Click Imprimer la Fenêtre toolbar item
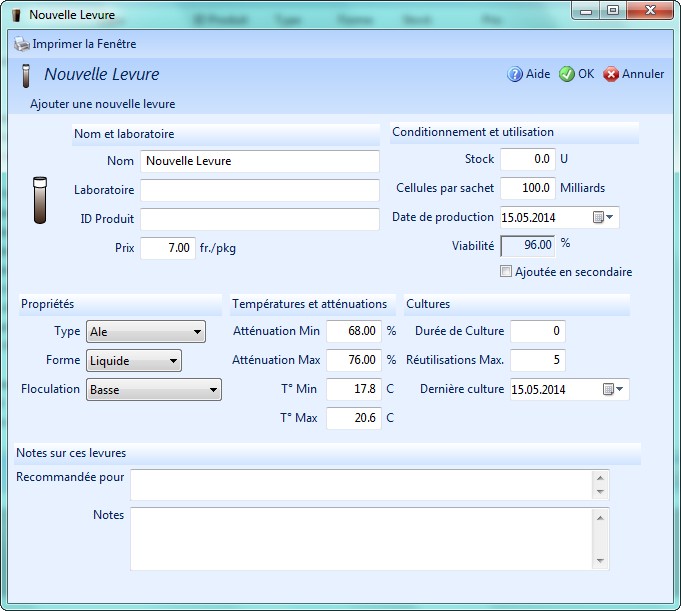681x611 pixels. (x=84, y=44)
